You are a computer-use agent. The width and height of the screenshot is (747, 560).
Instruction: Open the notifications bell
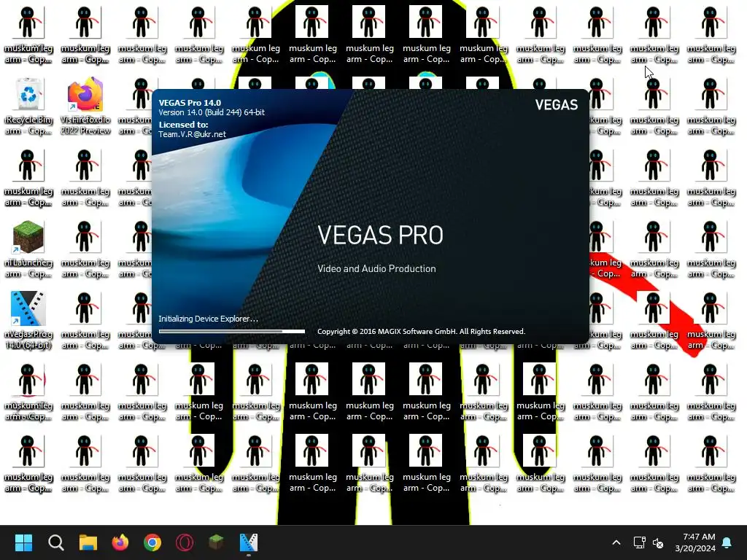(727, 542)
